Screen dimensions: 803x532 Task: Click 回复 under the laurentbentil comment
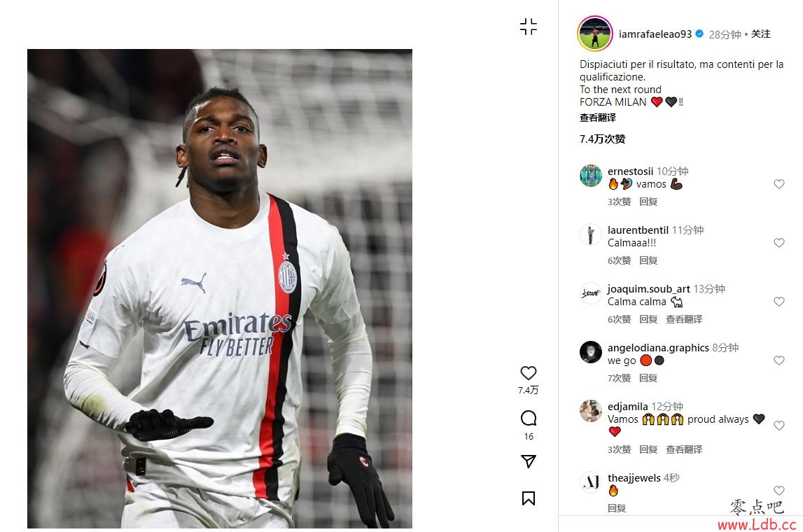click(648, 260)
